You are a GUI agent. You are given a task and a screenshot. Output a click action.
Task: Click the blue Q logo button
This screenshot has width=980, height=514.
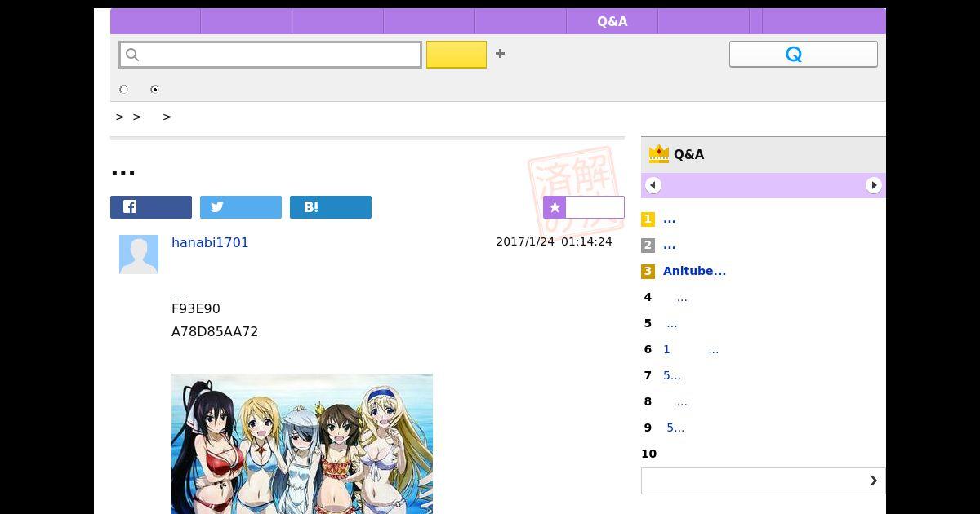[x=804, y=54]
